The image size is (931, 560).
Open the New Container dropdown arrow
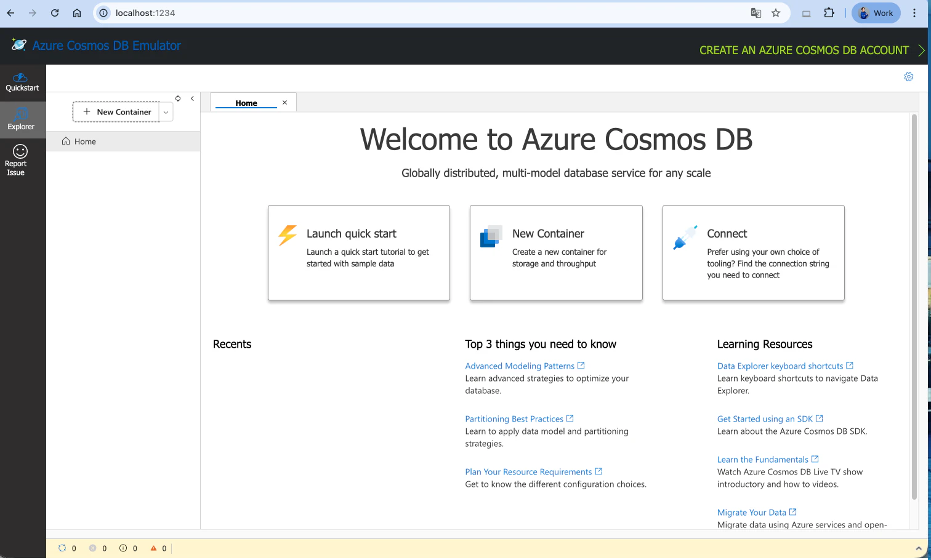(166, 112)
